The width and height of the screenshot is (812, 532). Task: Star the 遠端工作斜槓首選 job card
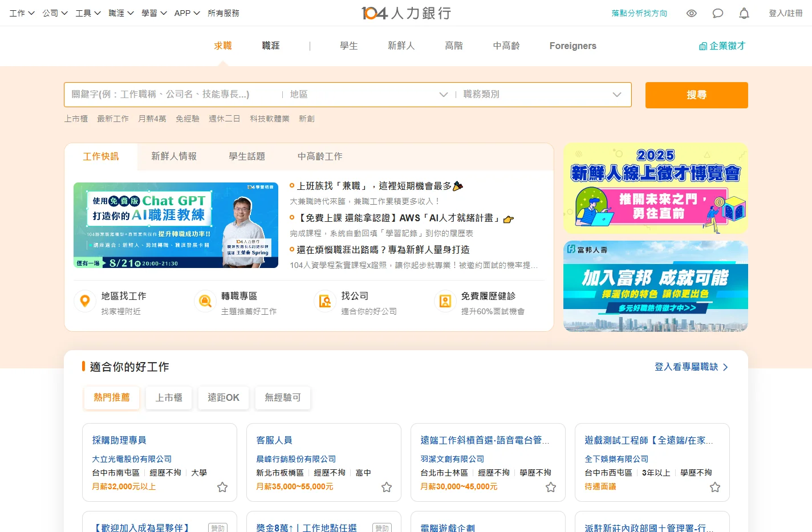[551, 487]
